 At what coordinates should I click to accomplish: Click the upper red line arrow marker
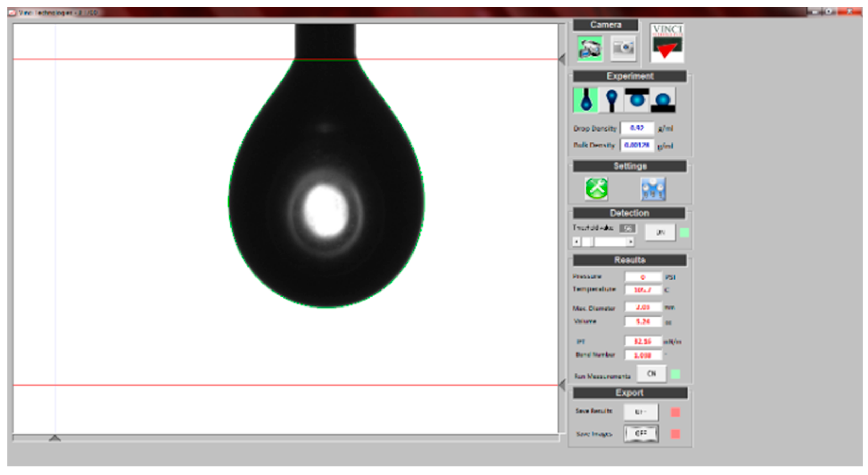point(562,60)
